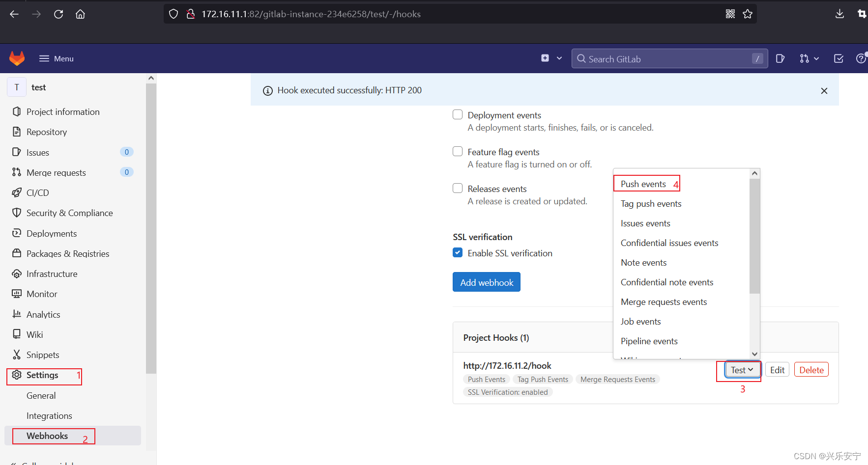This screenshot has width=868, height=465.
Task: Enable Releases events checkbox
Action: tap(458, 188)
